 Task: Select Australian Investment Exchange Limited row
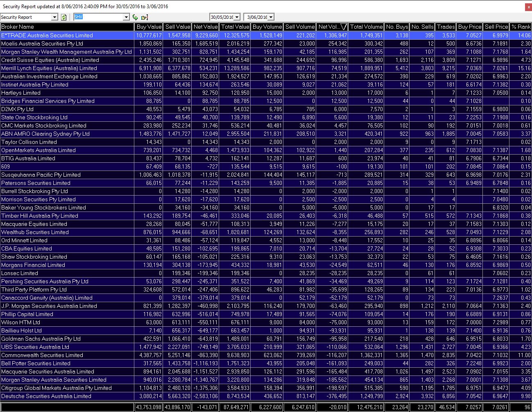pyautogui.click(x=266, y=76)
